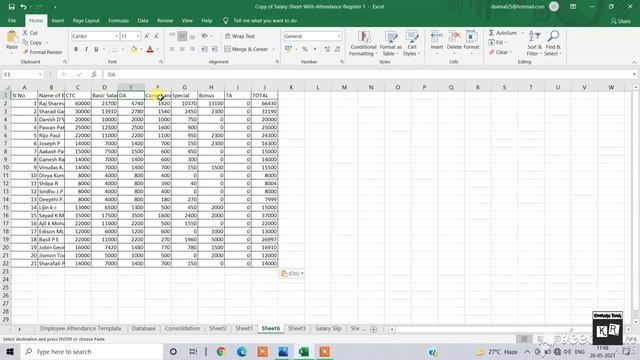Screen dimensions: 640x360
Task: Open Excel from the Windows taskbar
Action: point(304,351)
